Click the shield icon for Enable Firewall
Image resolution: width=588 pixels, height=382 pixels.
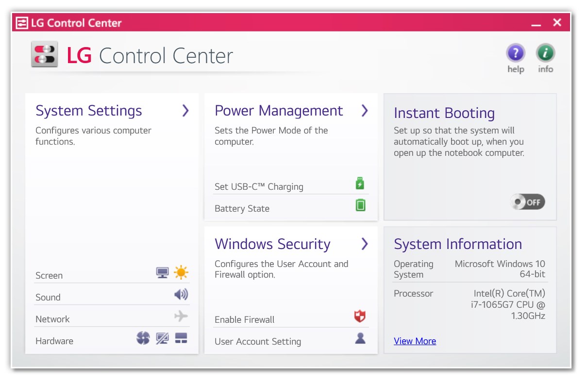[360, 316]
